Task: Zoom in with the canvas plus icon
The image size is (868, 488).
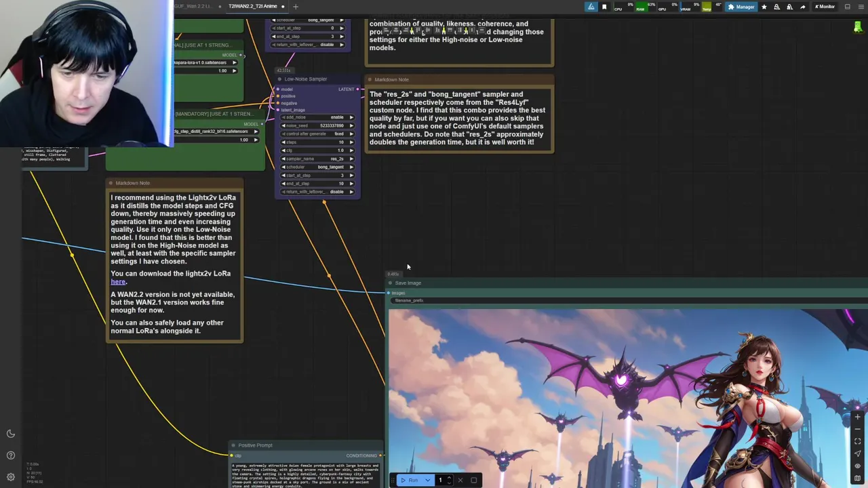Action: 857,417
